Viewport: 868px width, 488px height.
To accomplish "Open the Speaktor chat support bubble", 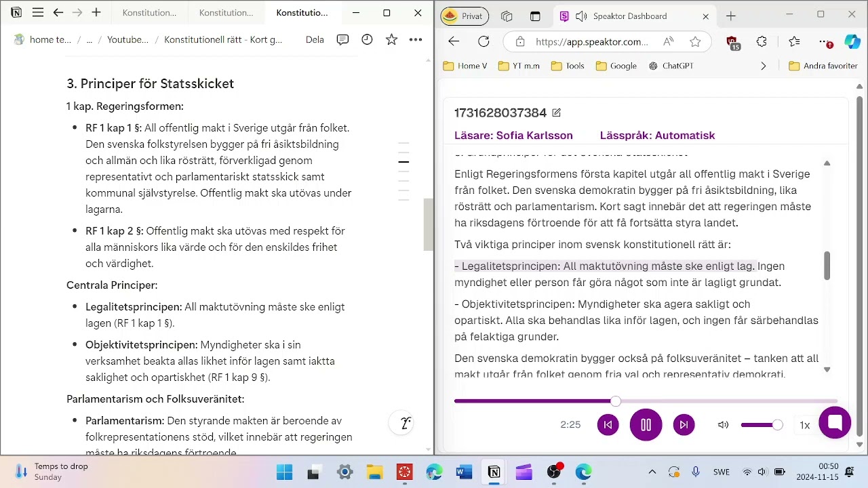I will (835, 423).
